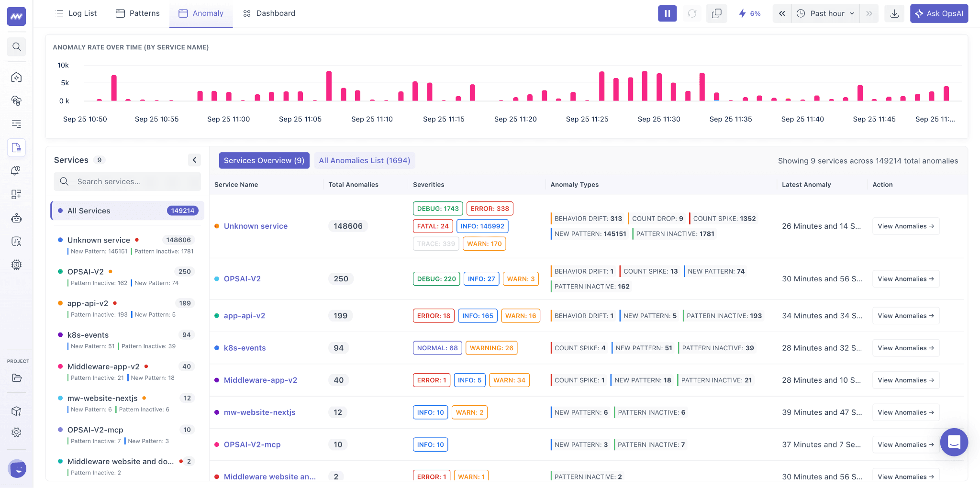
Task: Click the copy/duplicate icon in toolbar
Action: (716, 13)
